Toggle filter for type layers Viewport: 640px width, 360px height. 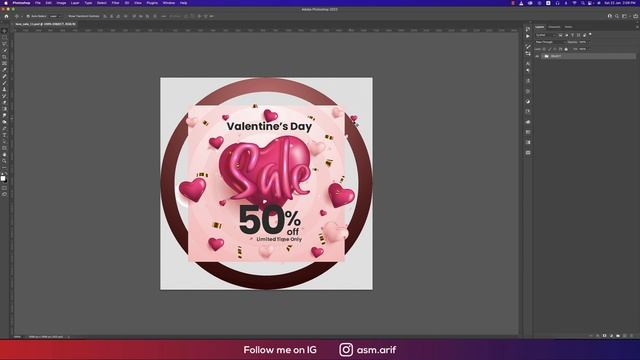(572, 35)
